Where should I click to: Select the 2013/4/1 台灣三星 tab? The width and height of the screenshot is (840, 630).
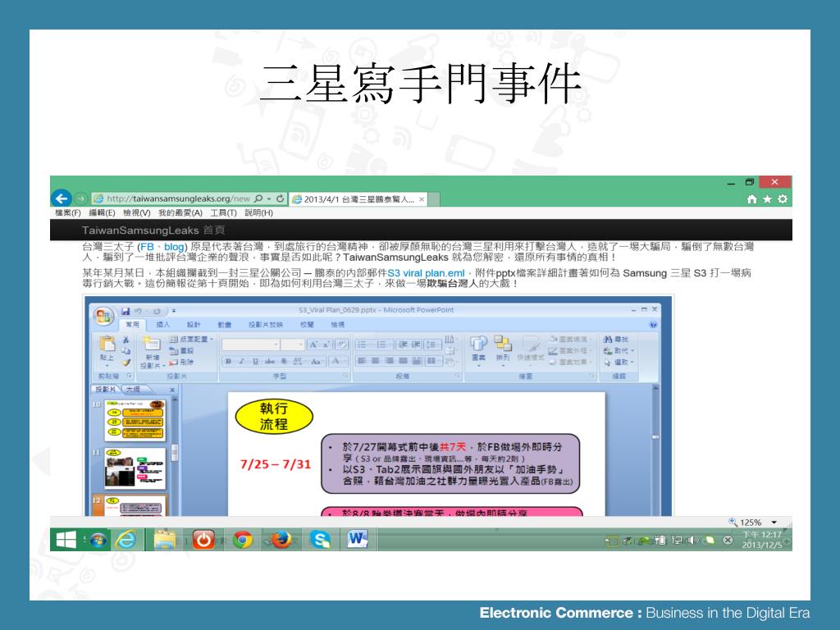[x=358, y=199]
